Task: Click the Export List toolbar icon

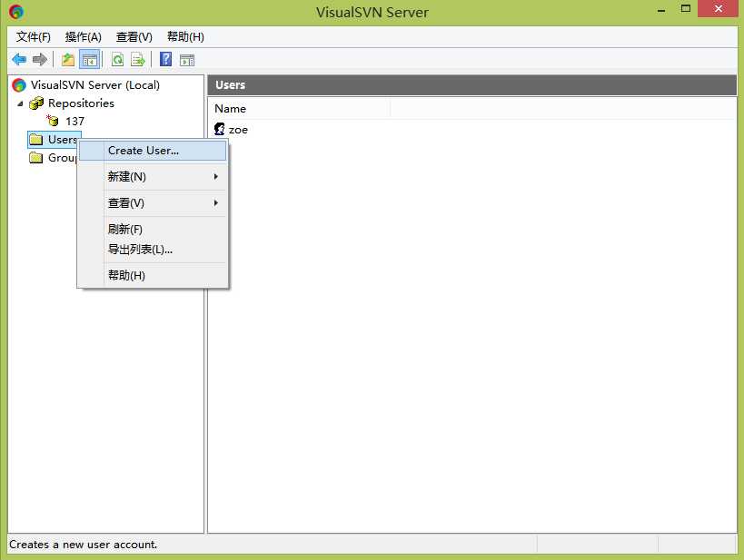Action: point(137,60)
